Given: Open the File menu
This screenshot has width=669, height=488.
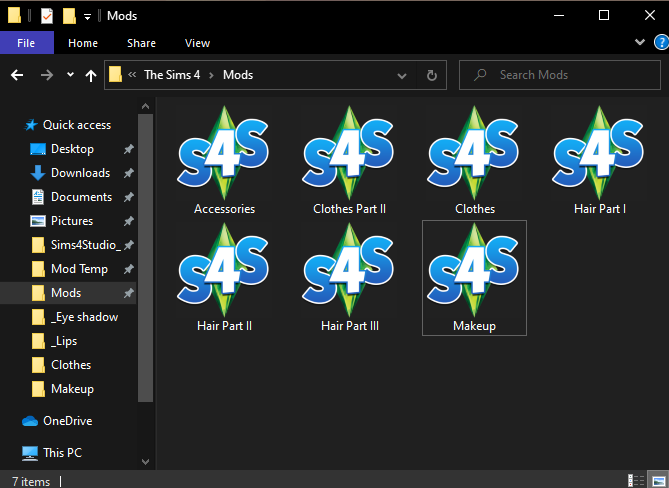Looking at the screenshot, I should pos(26,43).
